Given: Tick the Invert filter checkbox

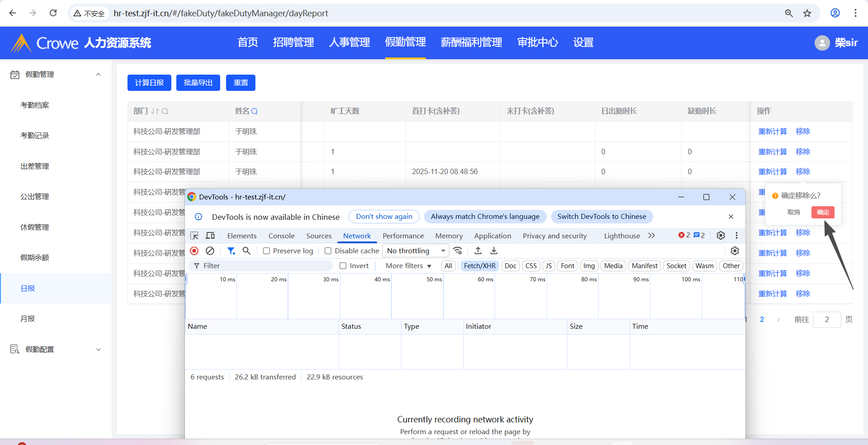Looking at the screenshot, I should pyautogui.click(x=343, y=266).
